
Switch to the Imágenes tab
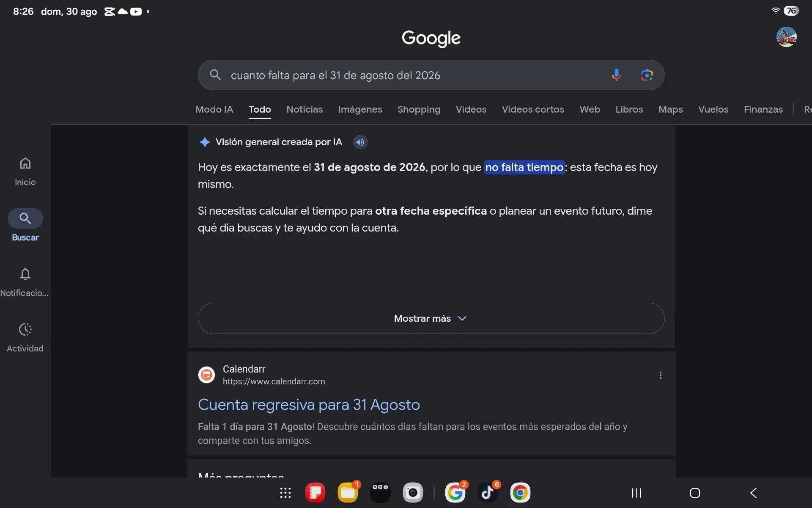tap(360, 109)
